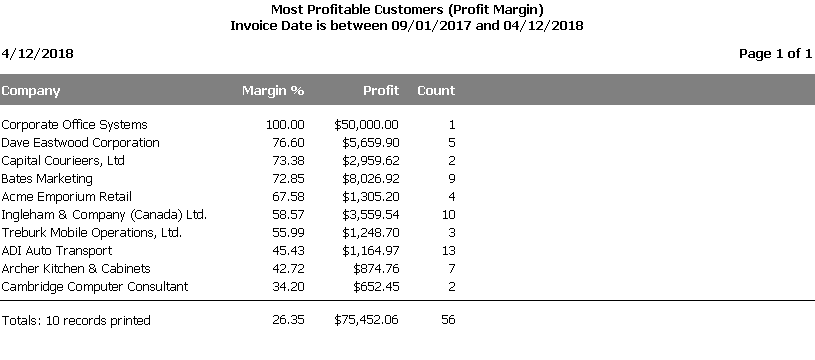Click Acme Emporium Retail entry
Viewport: 815px width, 360px height.
(x=66, y=197)
